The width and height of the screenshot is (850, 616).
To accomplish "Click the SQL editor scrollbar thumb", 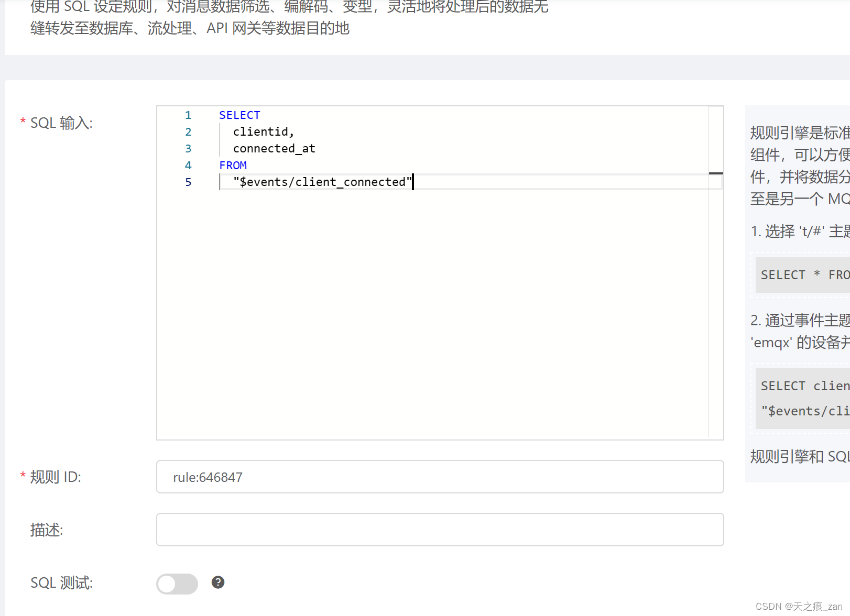I will click(x=716, y=173).
